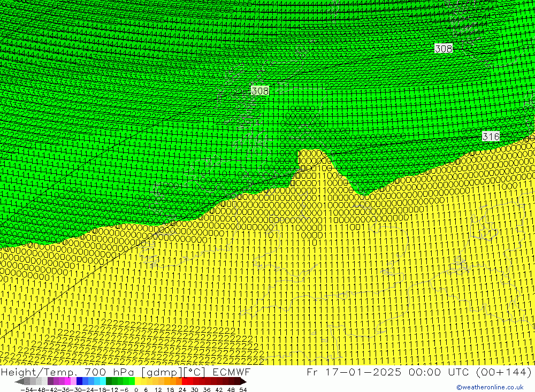This screenshot has height=392, width=535.
Task: Click the dark blue swatch in the legend
Action: tap(79, 381)
